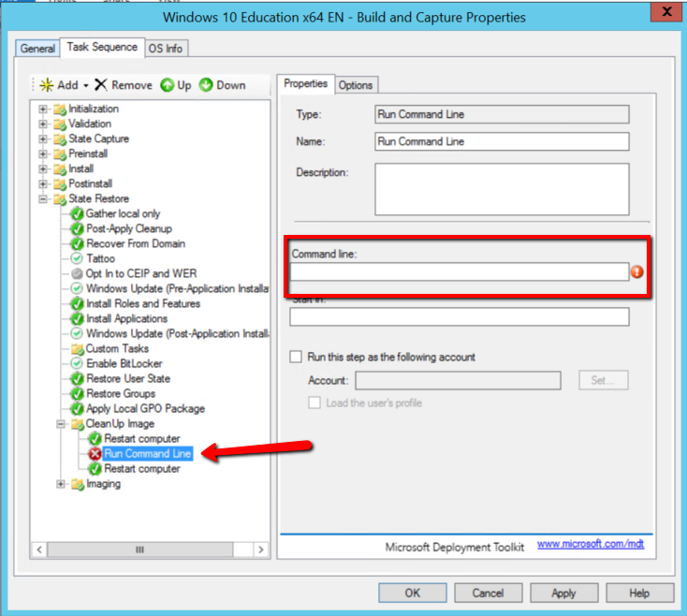Expand the Imaging group
Screen dimensions: 687x616
[x=61, y=484]
